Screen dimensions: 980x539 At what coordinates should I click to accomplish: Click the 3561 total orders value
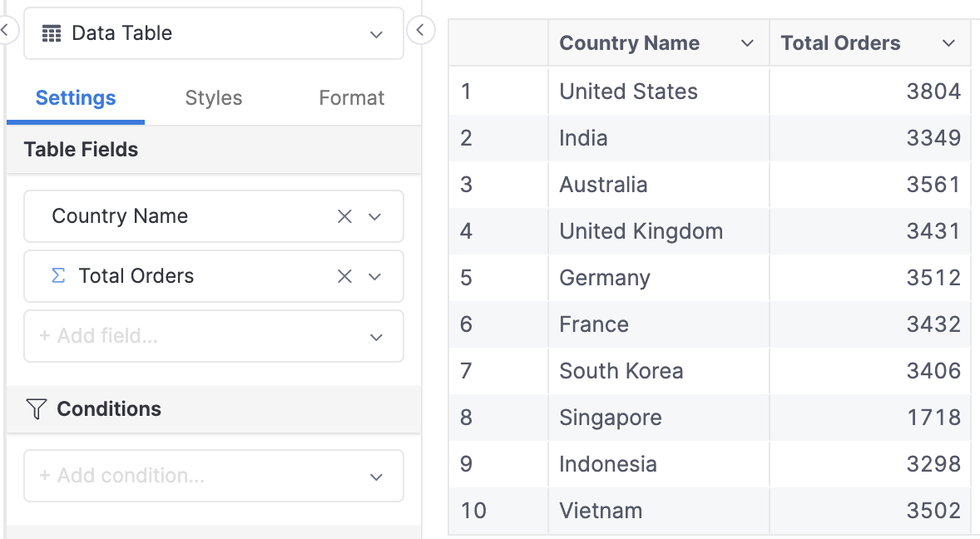point(933,185)
